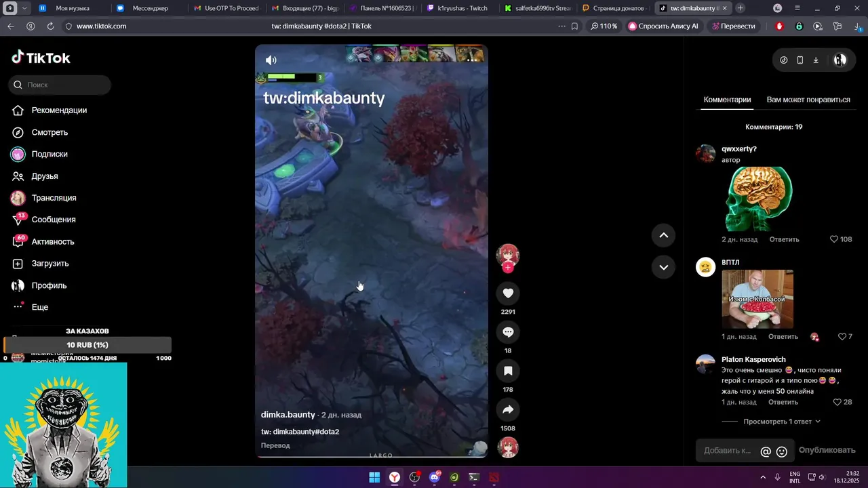Switch to the Комментарии tab
The image size is (868, 488).
[727, 100]
